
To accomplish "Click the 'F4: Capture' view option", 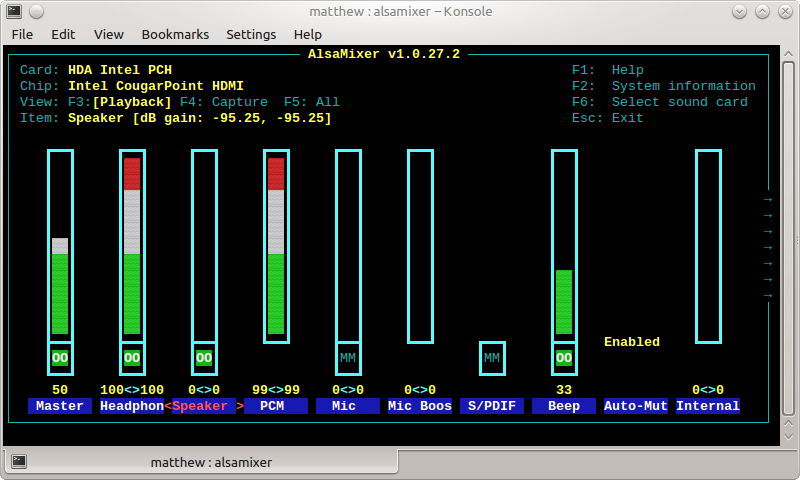I will coord(223,102).
